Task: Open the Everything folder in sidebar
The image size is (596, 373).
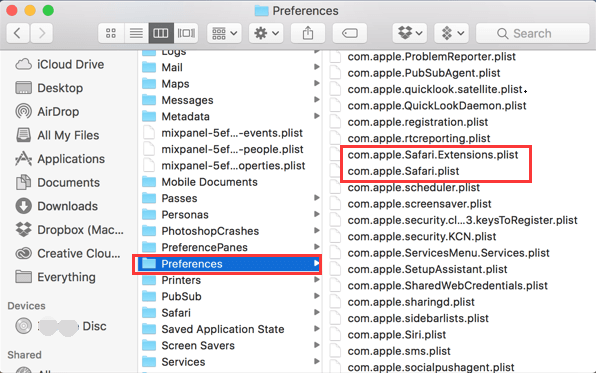Action: [x=55, y=277]
